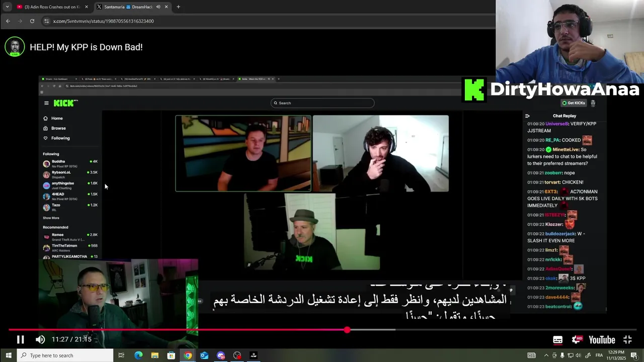
Task: Toggle subtitles in the video player
Action: point(557,340)
